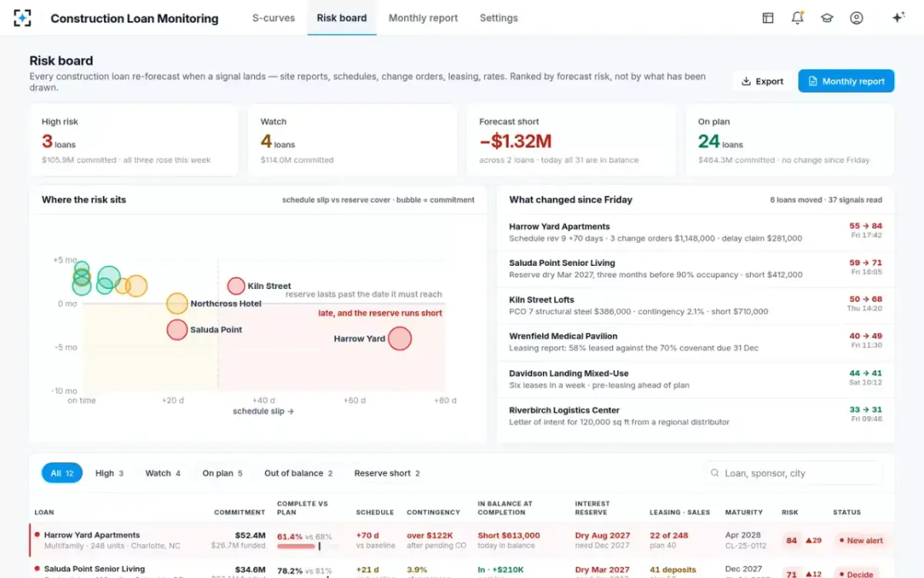Screen dimensions: 924x578
Task: Open the sparkle assistant icon
Action: pyautogui.click(x=898, y=18)
